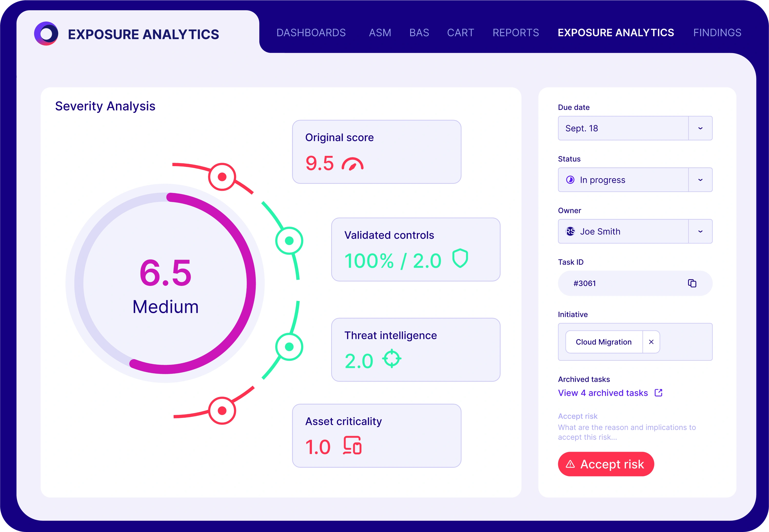Viewport: 769px width, 532px height.
Task: Click the Sept. 18 due date field
Action: click(635, 128)
